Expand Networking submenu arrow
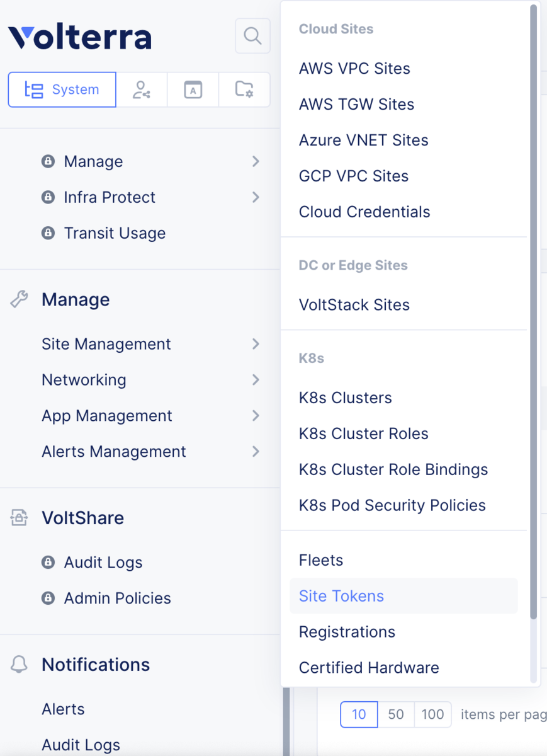This screenshot has width=547, height=756. click(x=256, y=380)
